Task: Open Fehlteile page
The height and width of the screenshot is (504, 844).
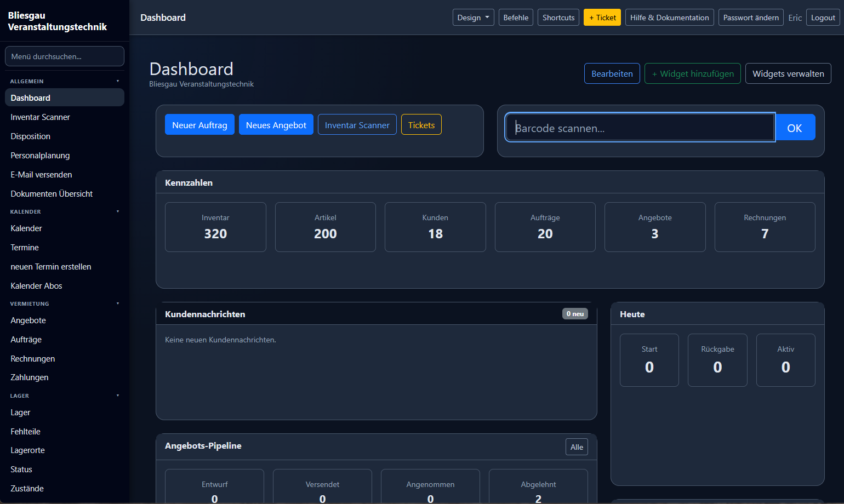Action: pos(65,432)
